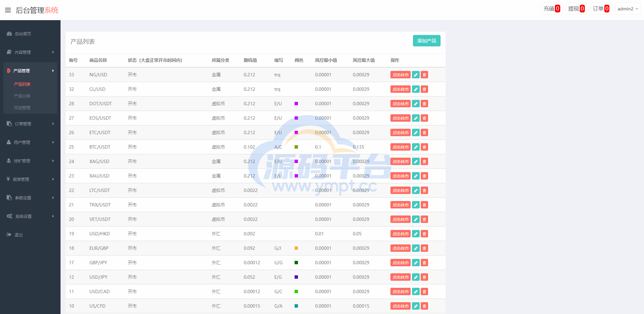The image size is (644, 314).
Task: Click delete trash icon for NG/USD row
Action: [x=424, y=75]
